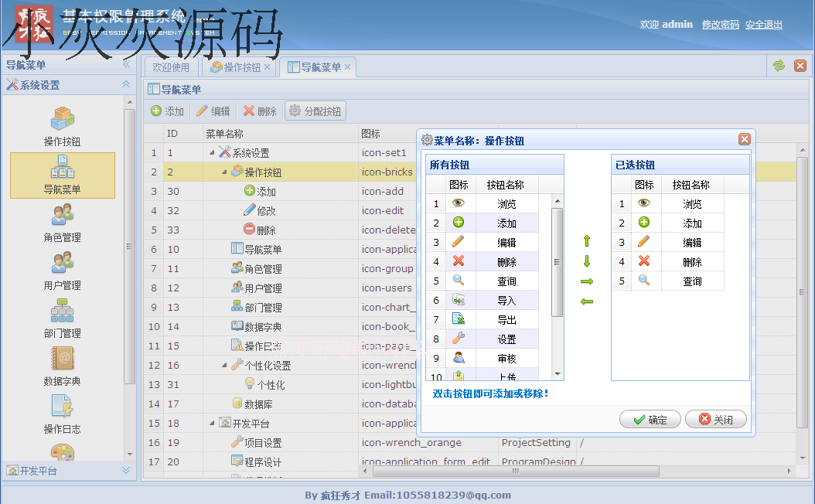This screenshot has width=815, height=504.
Task: Switch to 欢迎使用 tab
Action: click(x=171, y=67)
